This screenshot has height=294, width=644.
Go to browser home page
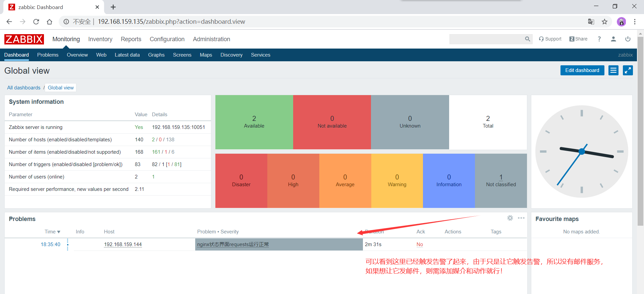tap(50, 22)
